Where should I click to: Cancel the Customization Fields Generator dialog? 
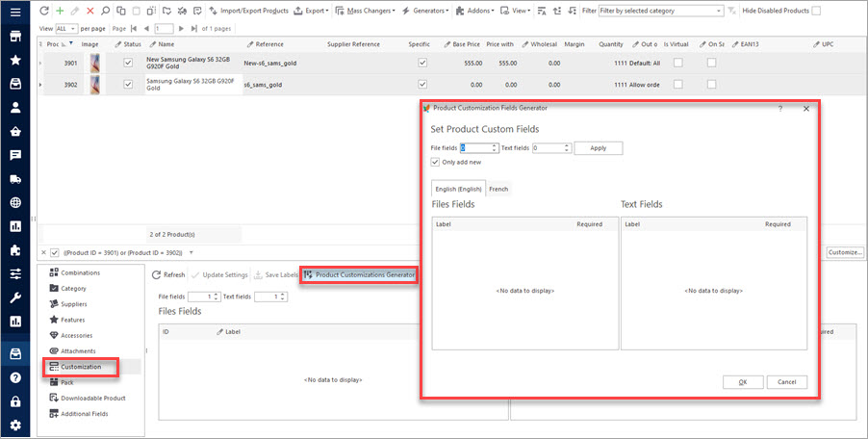point(786,382)
